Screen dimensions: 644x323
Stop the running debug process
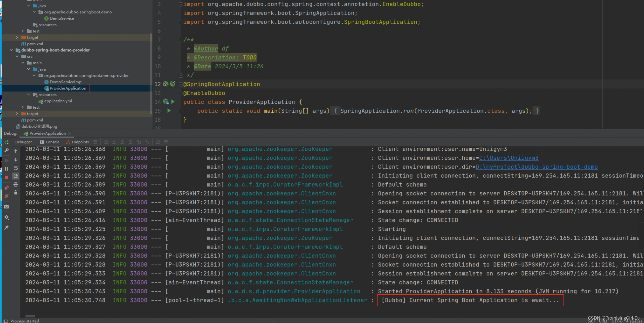click(7, 177)
